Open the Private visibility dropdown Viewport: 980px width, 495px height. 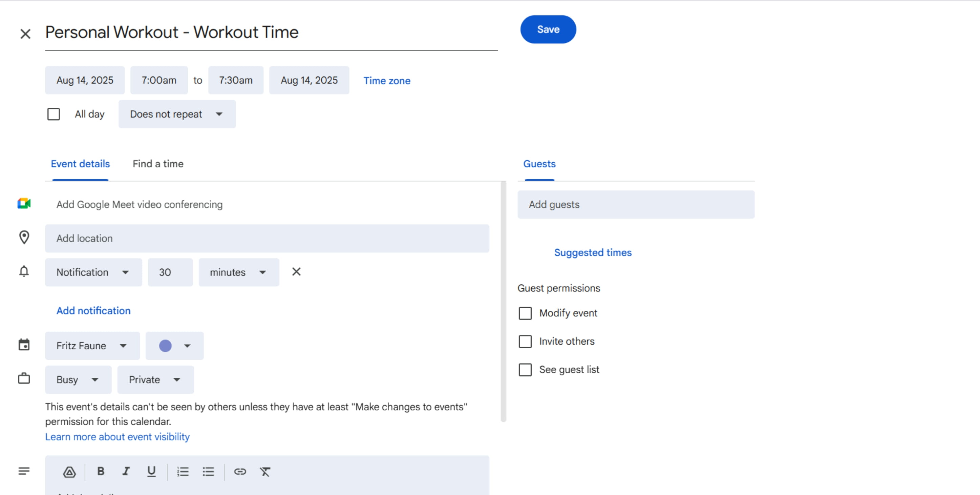coord(155,379)
